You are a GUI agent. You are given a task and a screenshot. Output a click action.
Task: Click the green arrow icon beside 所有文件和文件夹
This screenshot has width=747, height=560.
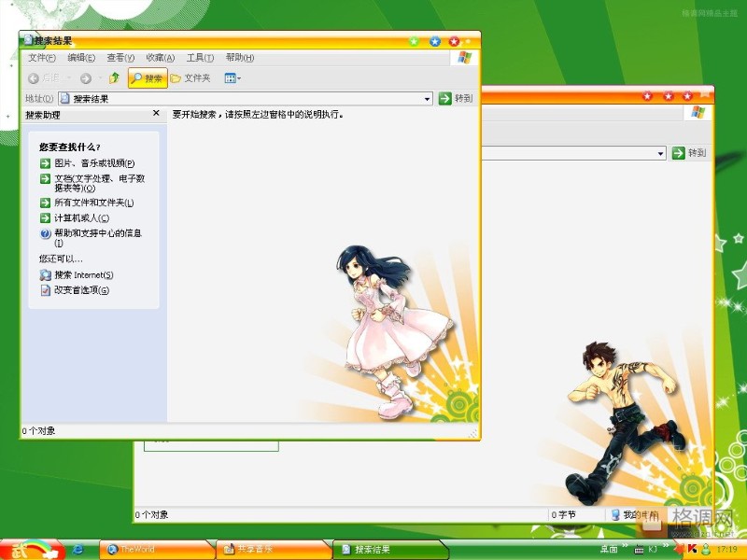[x=45, y=203]
